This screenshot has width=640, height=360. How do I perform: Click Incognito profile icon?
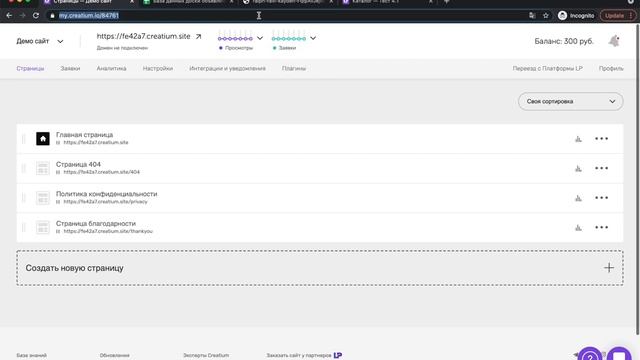click(x=562, y=16)
